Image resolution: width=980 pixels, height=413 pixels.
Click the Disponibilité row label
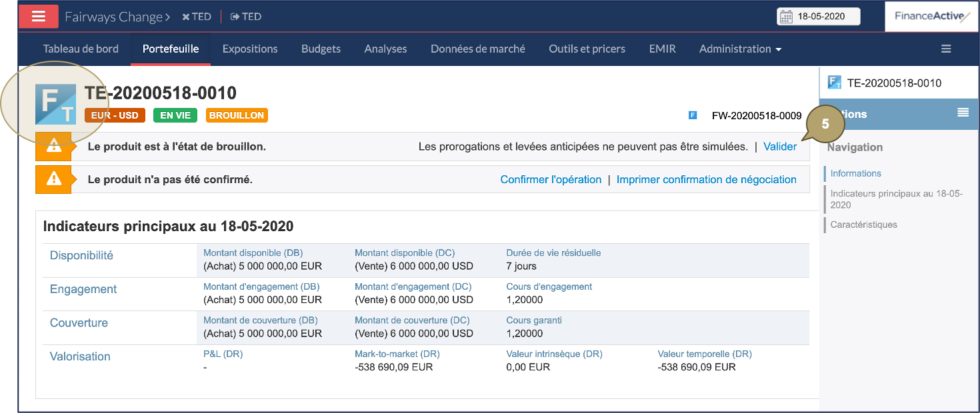tap(81, 255)
